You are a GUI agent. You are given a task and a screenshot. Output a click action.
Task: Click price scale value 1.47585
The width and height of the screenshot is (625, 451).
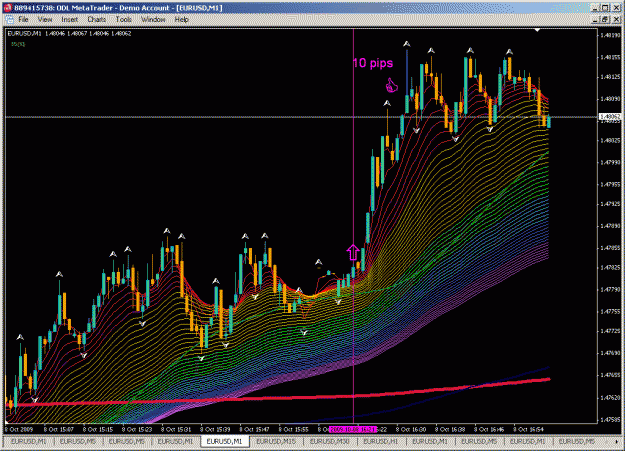(610, 419)
